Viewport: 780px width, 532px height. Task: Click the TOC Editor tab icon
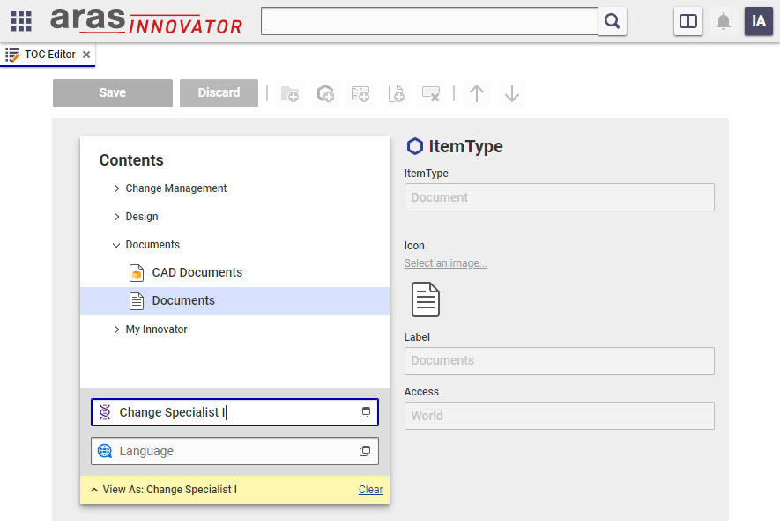(12, 55)
